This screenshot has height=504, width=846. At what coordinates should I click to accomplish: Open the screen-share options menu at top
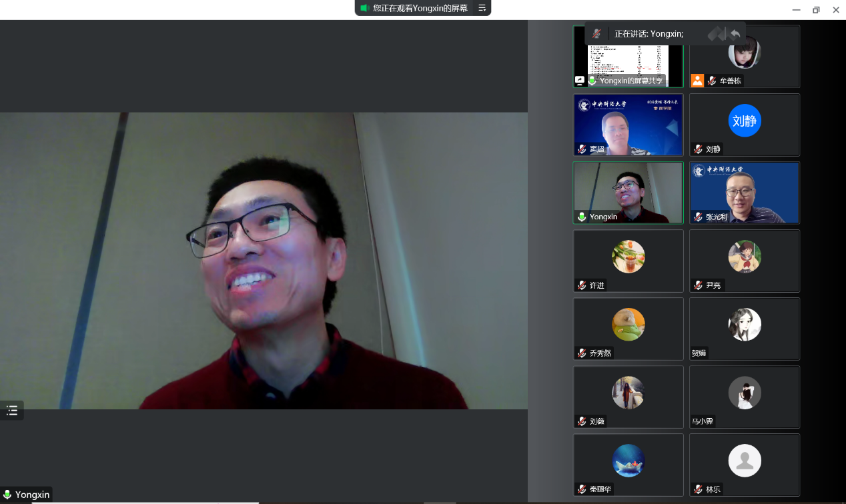coord(482,8)
